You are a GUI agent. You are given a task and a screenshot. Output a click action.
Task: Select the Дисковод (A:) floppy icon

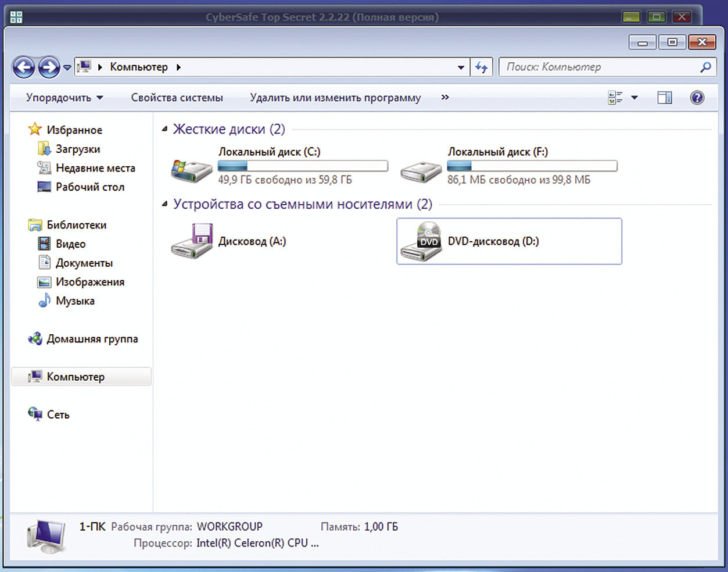tap(192, 241)
